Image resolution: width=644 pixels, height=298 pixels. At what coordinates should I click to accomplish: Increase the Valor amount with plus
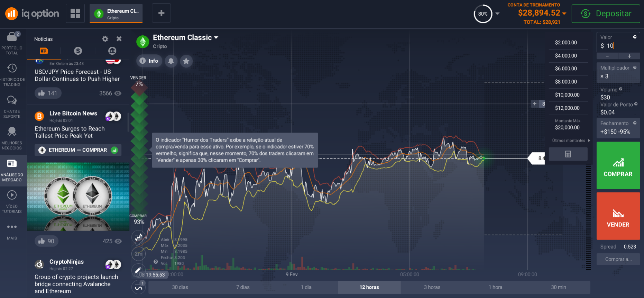629,56
